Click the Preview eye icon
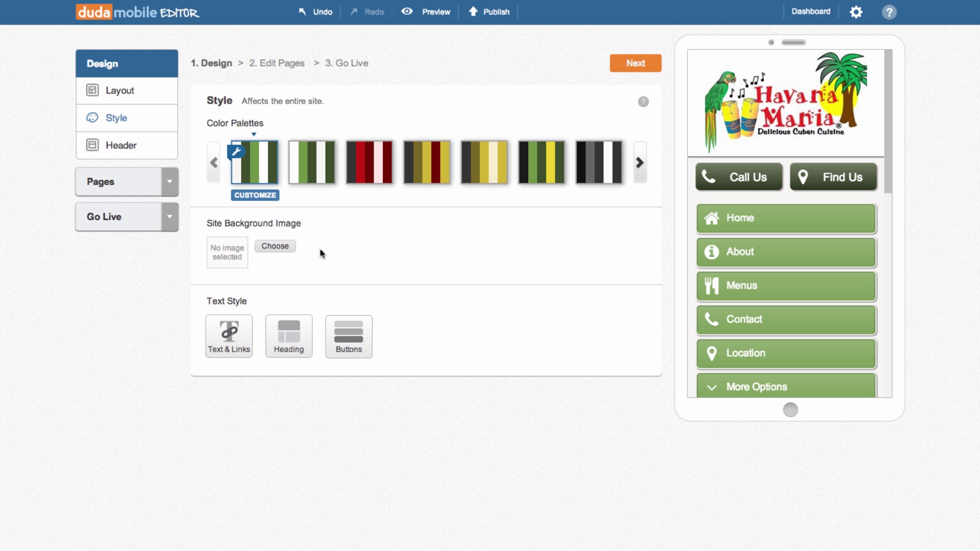This screenshot has height=551, width=980. [x=407, y=11]
